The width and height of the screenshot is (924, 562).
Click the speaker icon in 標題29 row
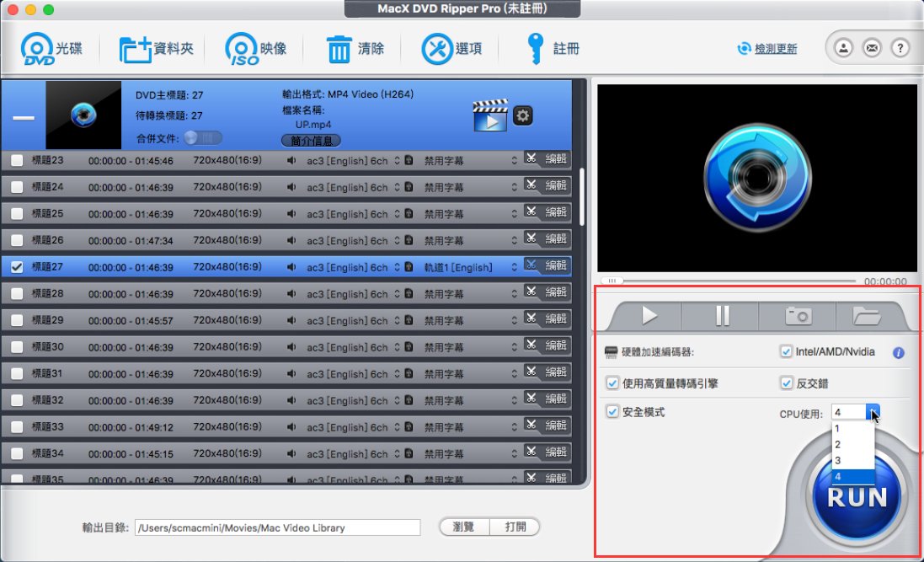click(291, 320)
